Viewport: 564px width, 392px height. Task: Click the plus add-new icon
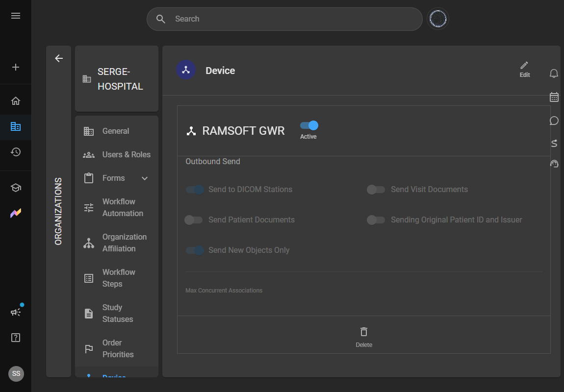16,67
